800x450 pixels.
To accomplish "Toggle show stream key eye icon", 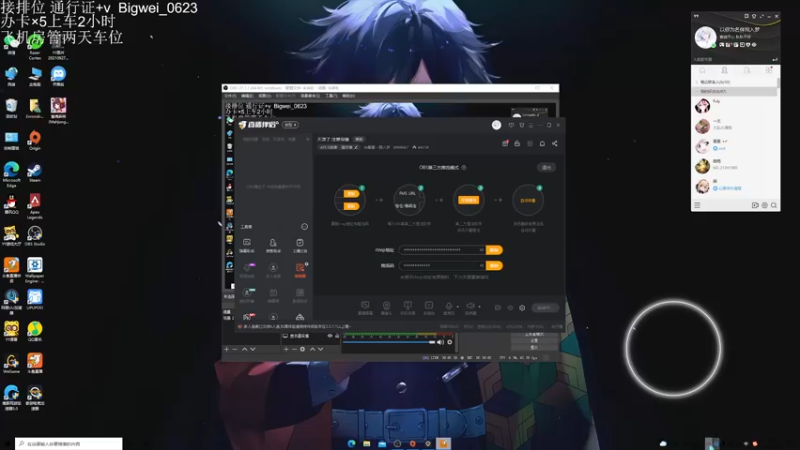I will (x=481, y=265).
